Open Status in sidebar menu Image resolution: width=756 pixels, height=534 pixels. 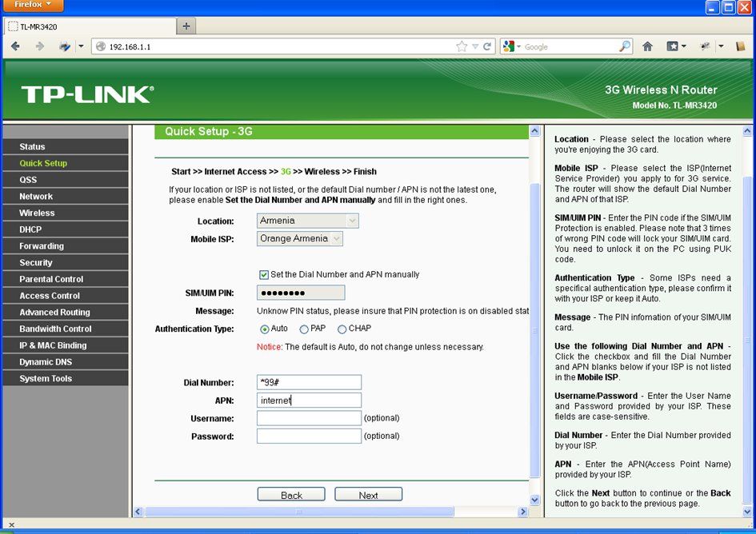pos(66,146)
